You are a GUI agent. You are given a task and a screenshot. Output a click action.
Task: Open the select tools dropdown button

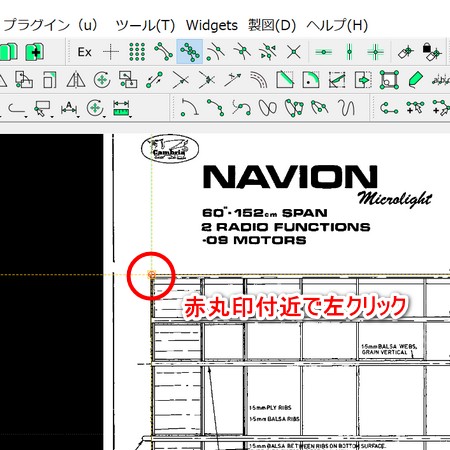point(43,109)
